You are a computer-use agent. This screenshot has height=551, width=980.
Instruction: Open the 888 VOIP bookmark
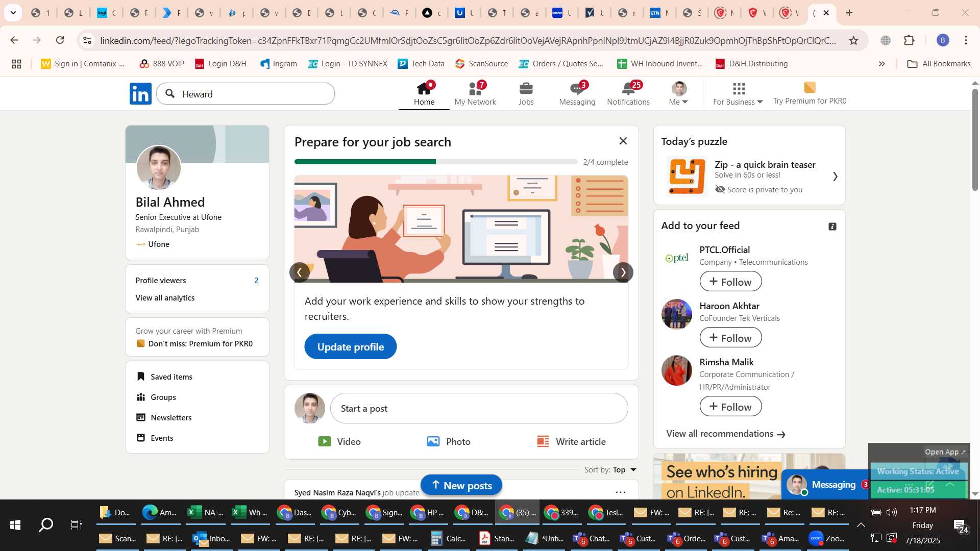tap(161, 64)
